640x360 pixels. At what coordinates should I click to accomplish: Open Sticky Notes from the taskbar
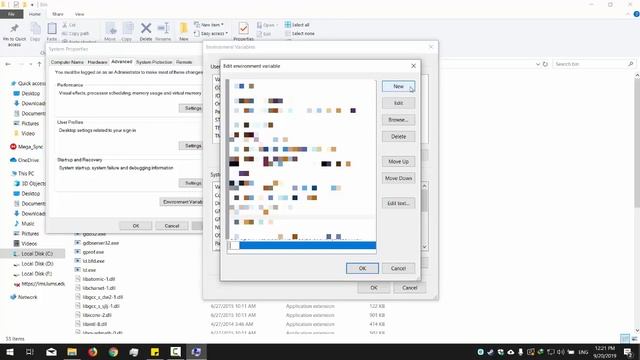(155, 352)
